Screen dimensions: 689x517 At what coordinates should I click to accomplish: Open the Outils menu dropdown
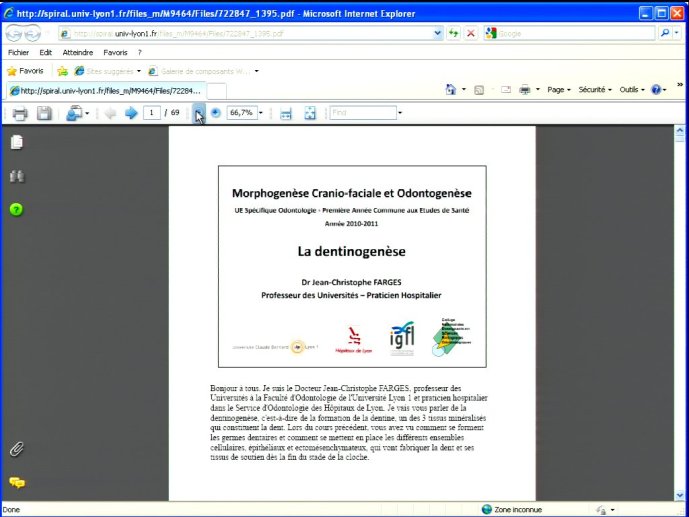[632, 90]
